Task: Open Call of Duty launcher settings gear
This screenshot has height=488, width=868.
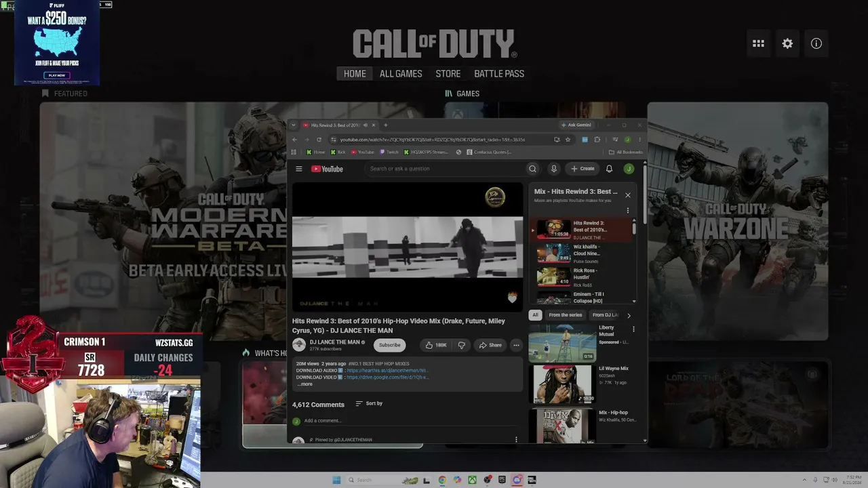Action: pyautogui.click(x=787, y=43)
